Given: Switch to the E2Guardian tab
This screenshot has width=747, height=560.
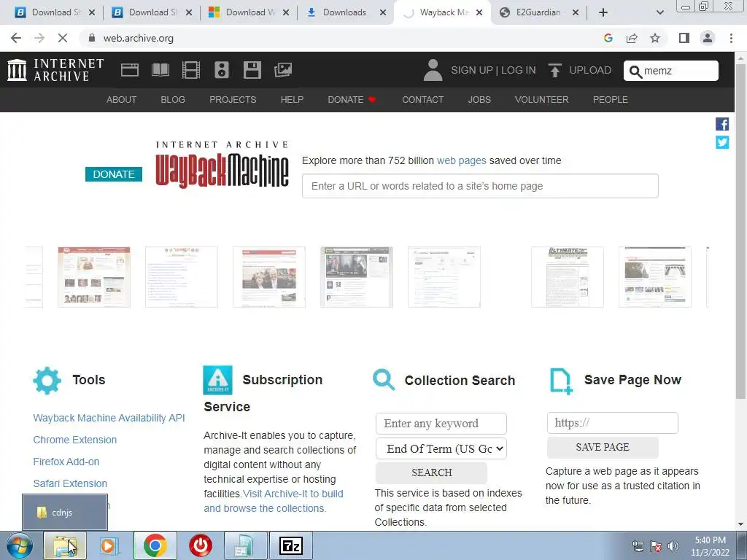Looking at the screenshot, I should pos(538,12).
